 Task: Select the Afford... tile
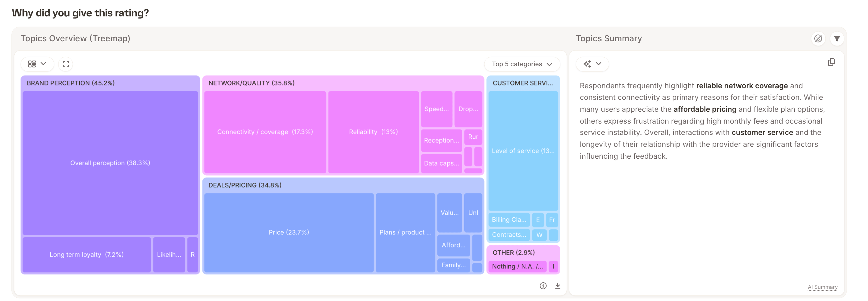(453, 245)
